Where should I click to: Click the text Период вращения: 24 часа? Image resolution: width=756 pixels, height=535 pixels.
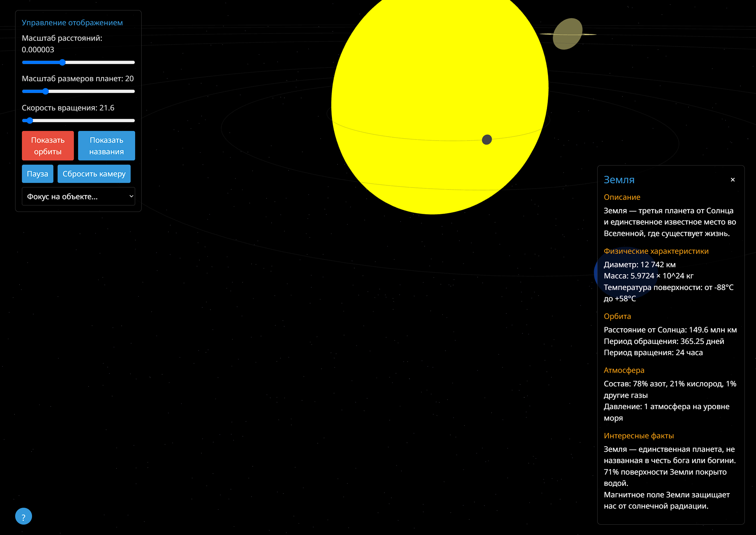653,352
